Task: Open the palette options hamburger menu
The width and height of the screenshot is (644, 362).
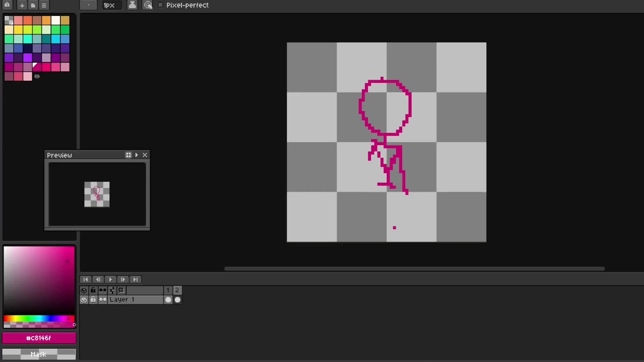Action: [x=44, y=5]
